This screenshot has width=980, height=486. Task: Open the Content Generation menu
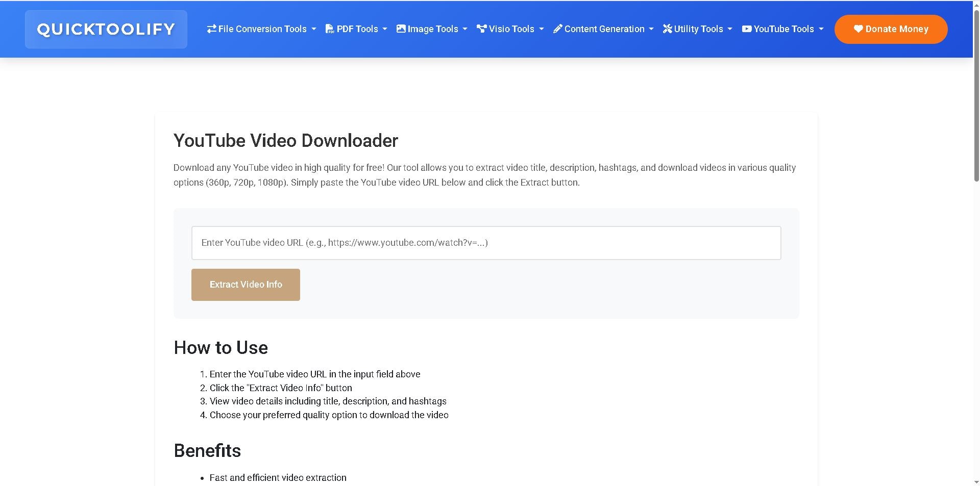coord(604,29)
